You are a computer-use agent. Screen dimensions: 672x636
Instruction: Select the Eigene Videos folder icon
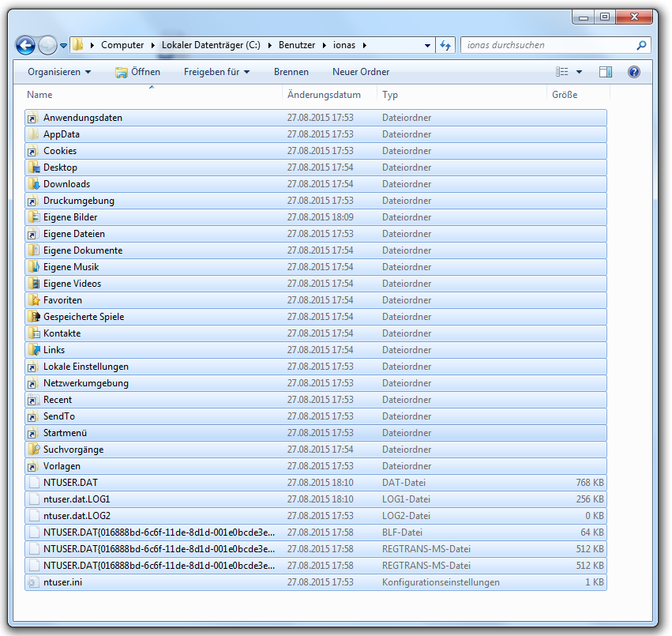click(x=33, y=284)
